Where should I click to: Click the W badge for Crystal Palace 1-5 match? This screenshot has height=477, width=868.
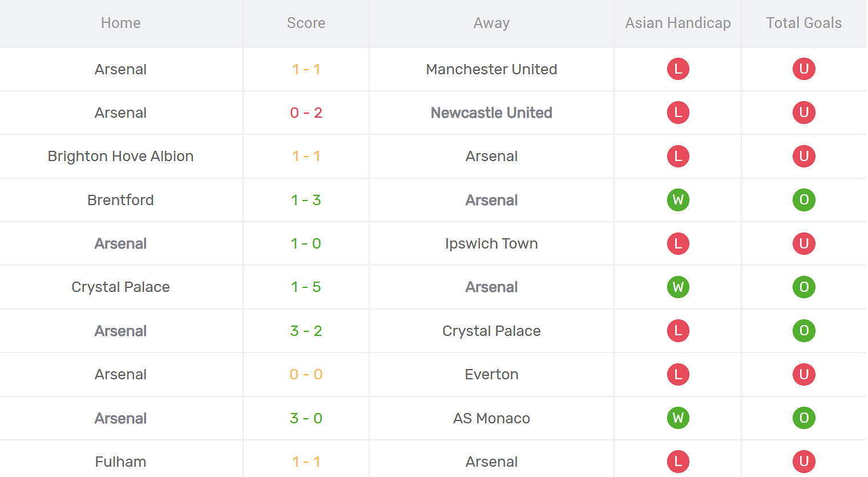(x=678, y=287)
